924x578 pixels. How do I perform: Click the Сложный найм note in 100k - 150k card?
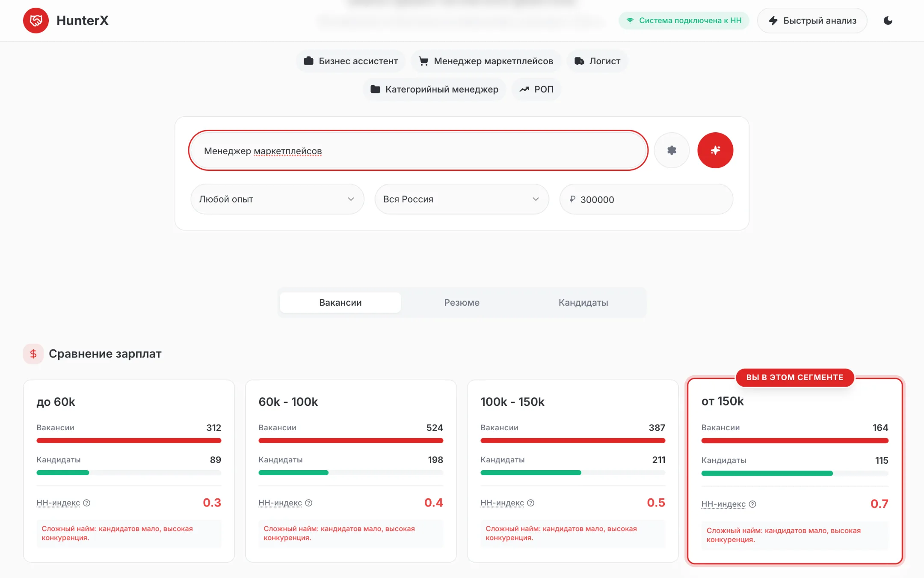(573, 533)
